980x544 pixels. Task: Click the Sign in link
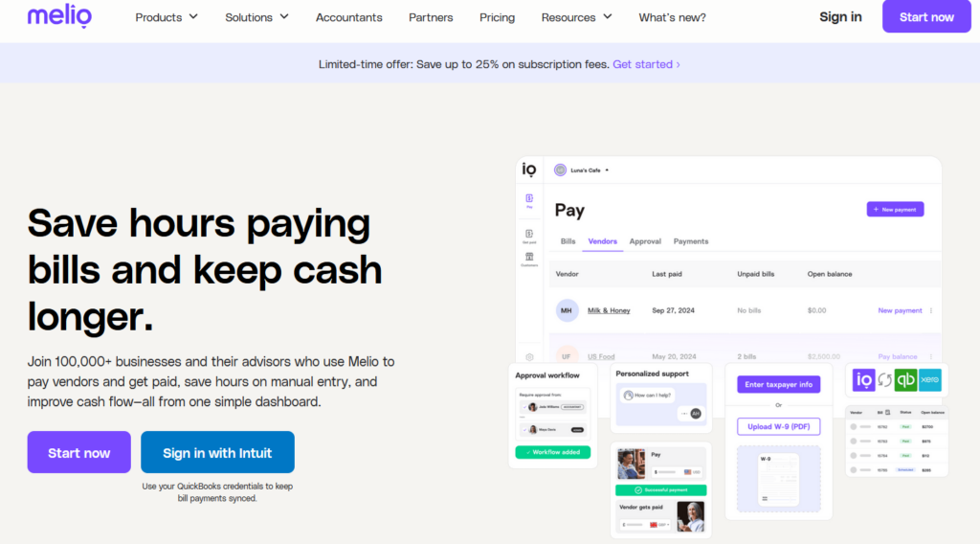pos(840,17)
